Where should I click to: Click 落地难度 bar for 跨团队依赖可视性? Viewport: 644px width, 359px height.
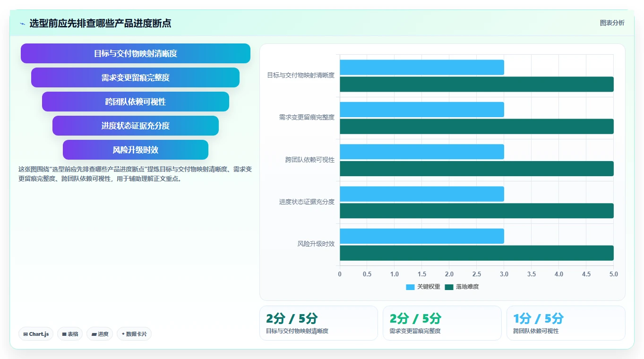[x=477, y=169]
